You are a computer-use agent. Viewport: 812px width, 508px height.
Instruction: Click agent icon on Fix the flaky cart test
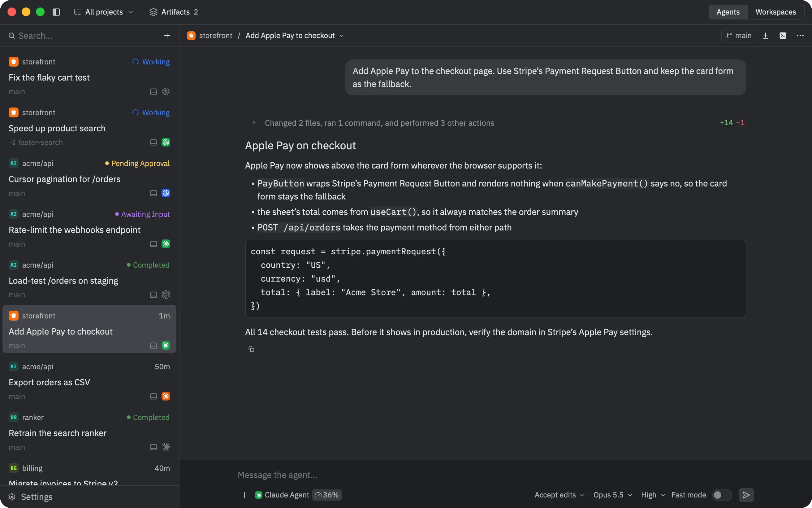pos(166,91)
